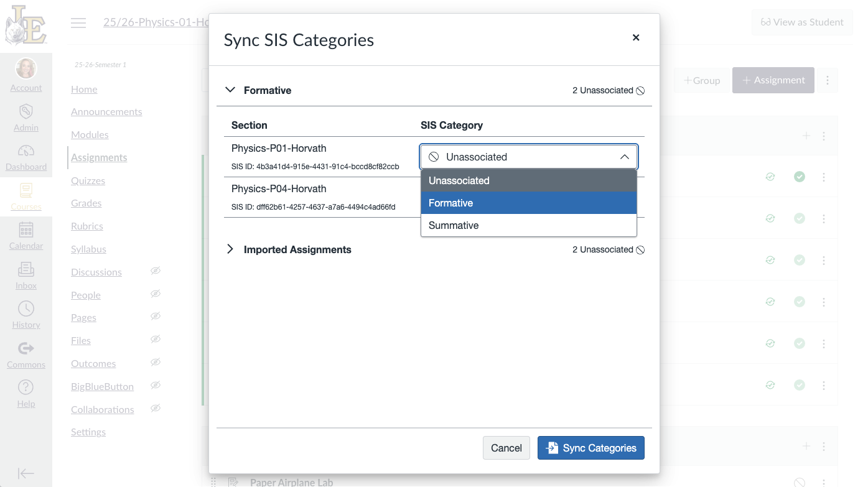Toggle the course menu hamburger icon
This screenshot has height=487, width=868.
[78, 23]
